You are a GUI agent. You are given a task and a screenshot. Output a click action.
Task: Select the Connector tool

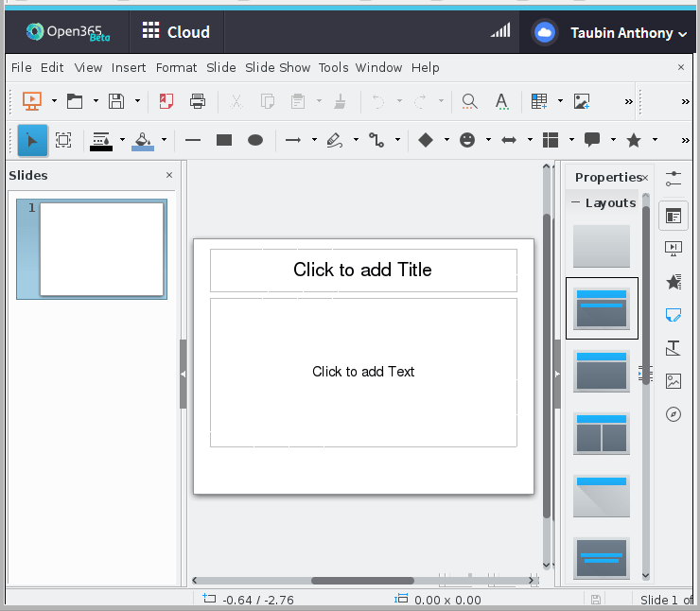click(376, 140)
